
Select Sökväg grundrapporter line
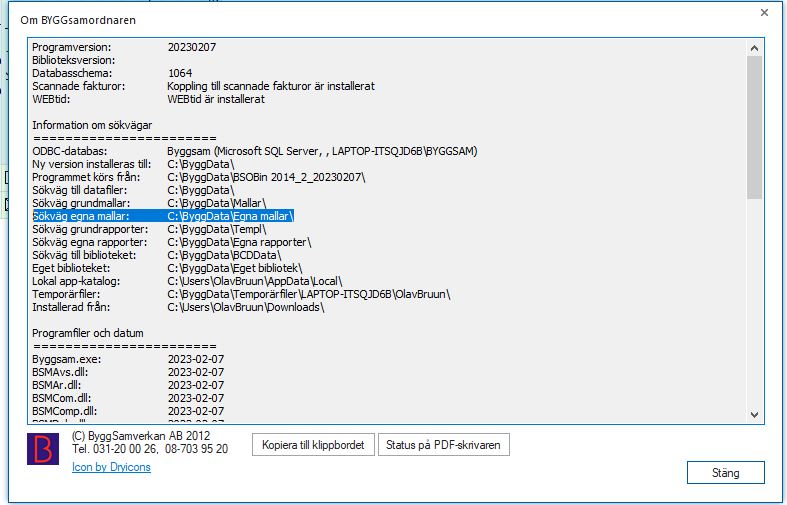click(149, 229)
